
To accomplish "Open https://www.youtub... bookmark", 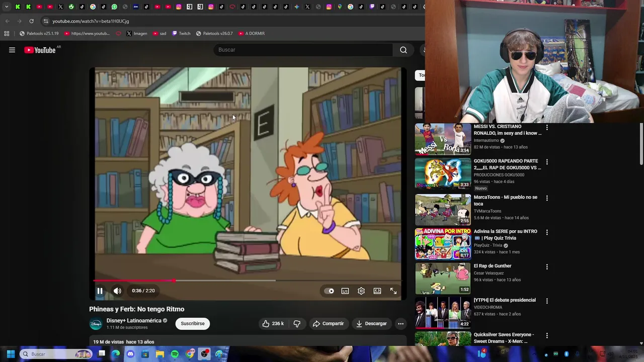I will (x=87, y=34).
